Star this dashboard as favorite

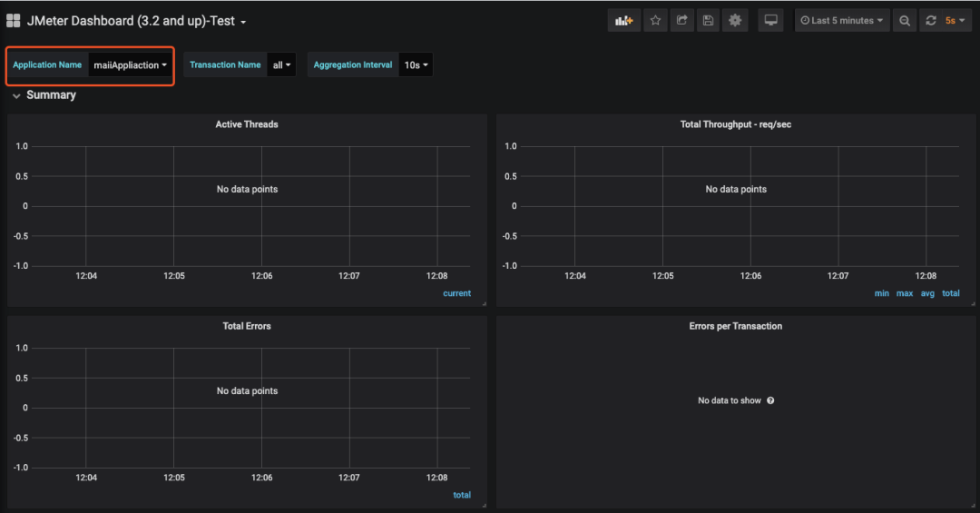point(655,21)
